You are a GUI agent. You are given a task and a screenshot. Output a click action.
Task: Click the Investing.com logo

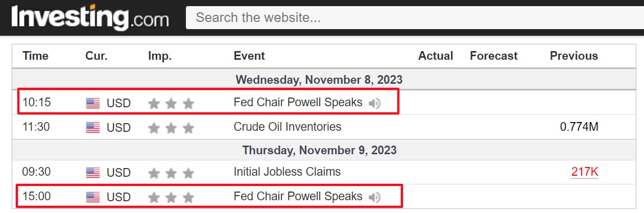pyautogui.click(x=89, y=18)
